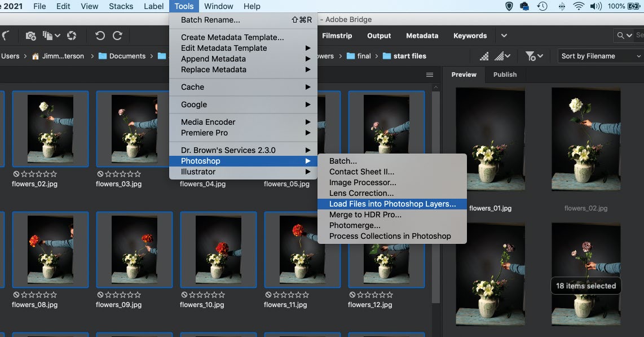Click the shield icon in the menu bar

[509, 6]
